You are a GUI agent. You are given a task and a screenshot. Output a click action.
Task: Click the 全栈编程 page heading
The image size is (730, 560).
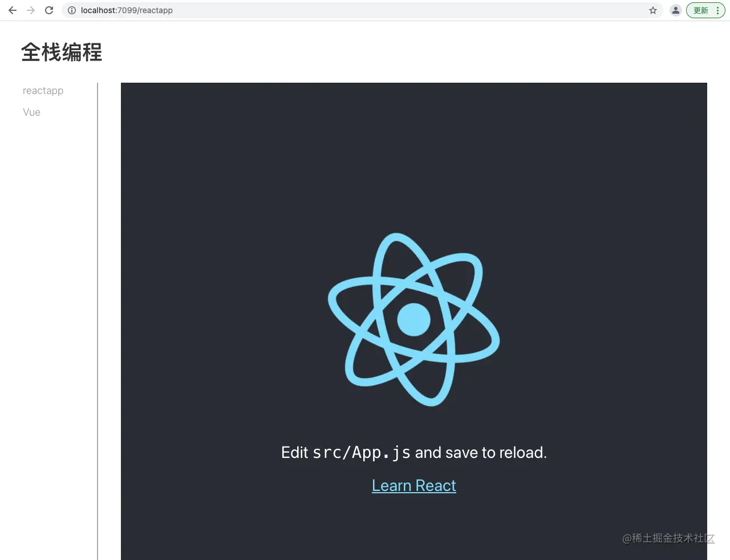pyautogui.click(x=62, y=52)
